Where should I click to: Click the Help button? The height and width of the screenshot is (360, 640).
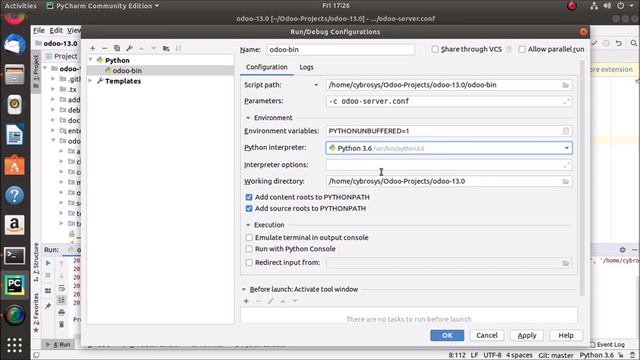(566, 336)
